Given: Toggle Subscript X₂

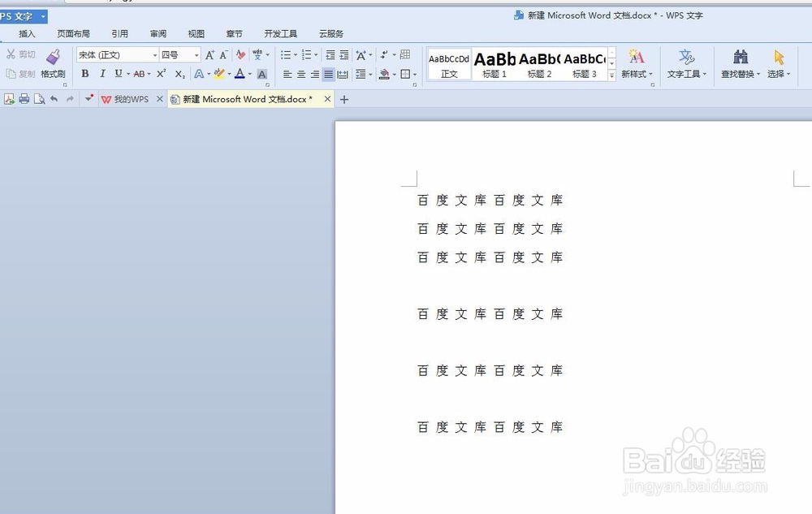Looking at the screenshot, I should pyautogui.click(x=179, y=74).
